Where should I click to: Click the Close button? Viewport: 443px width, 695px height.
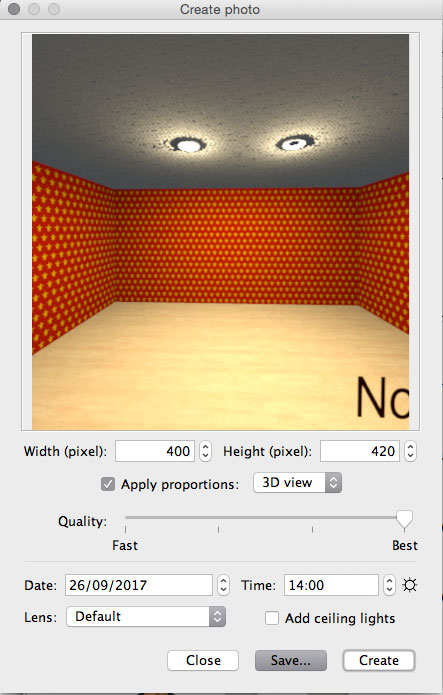(203, 660)
